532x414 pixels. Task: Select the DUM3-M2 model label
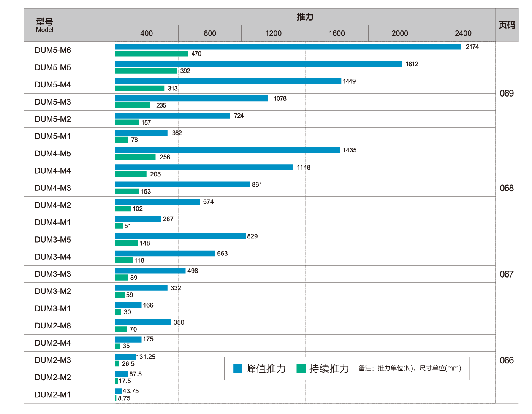point(53,291)
